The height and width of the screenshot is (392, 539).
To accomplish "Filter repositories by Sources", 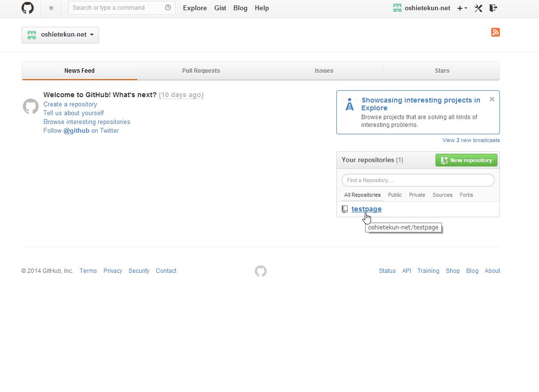I will coord(442,195).
